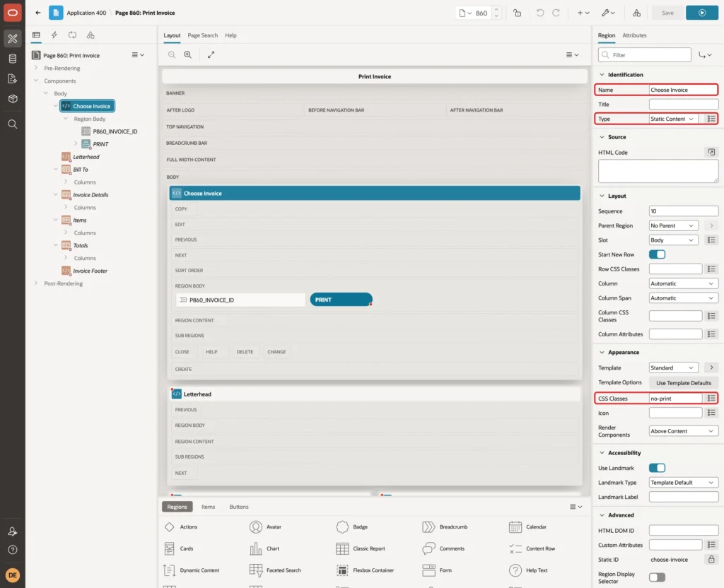Viewport: 724px width, 588px height.
Task: Open CSS Classes quick pick list icon
Action: click(x=711, y=399)
